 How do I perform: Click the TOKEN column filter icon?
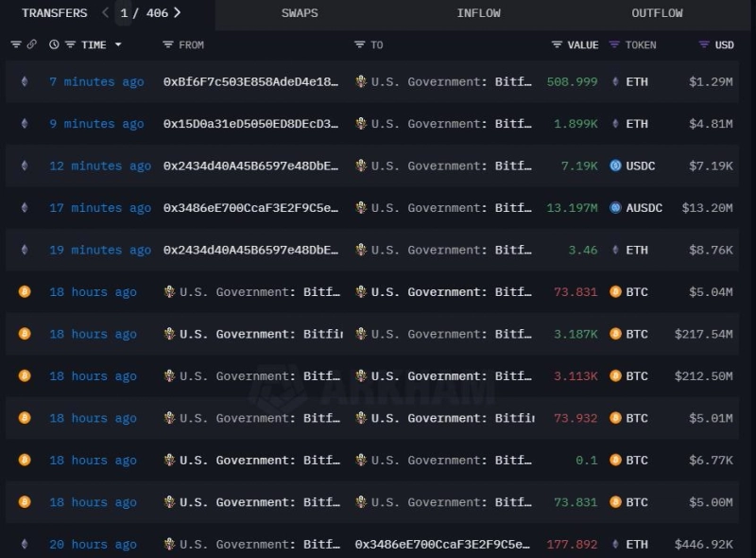click(x=614, y=44)
